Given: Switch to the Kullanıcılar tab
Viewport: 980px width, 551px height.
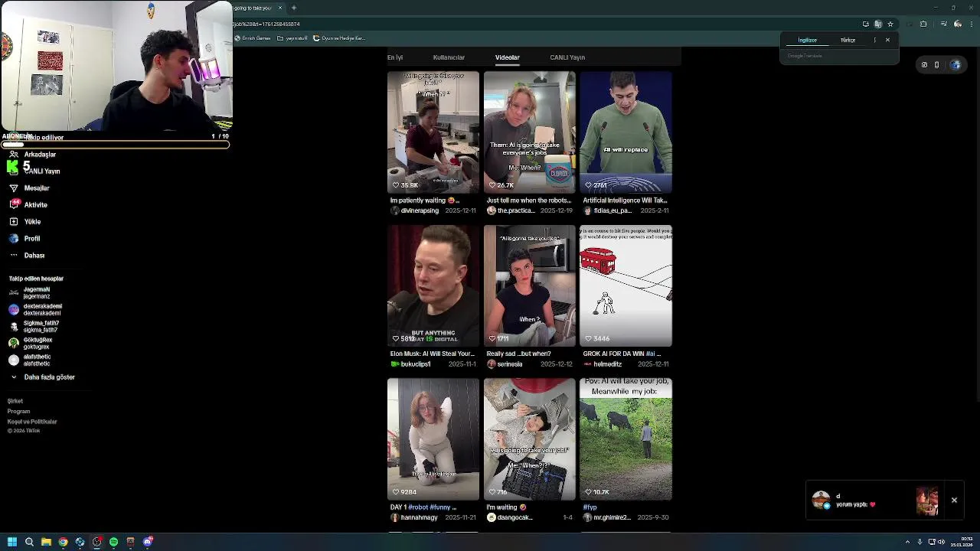Looking at the screenshot, I should click(x=449, y=57).
